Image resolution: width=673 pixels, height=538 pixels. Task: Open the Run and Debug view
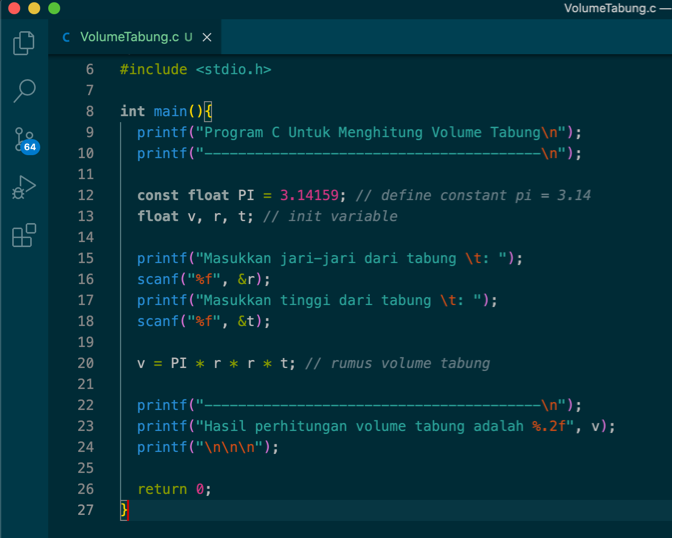coord(24,188)
